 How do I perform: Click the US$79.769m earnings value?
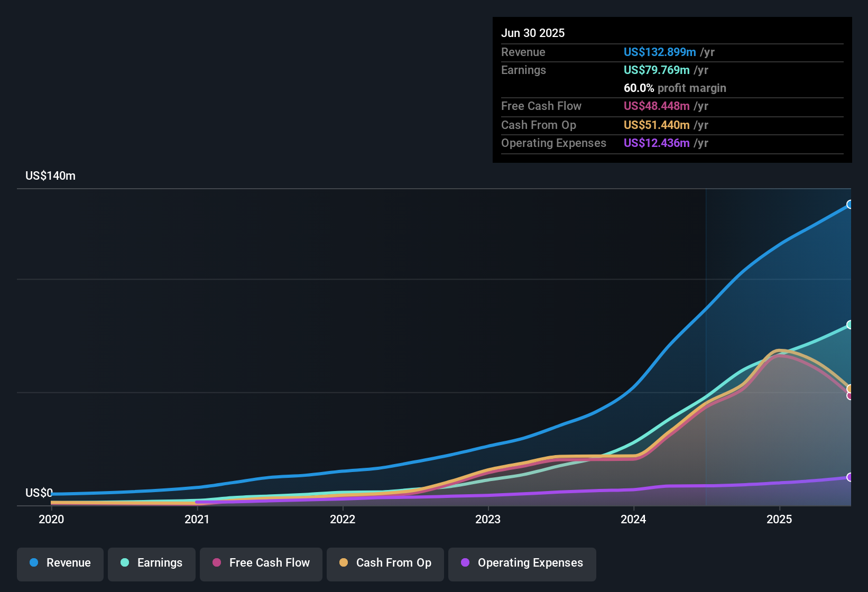(x=657, y=70)
